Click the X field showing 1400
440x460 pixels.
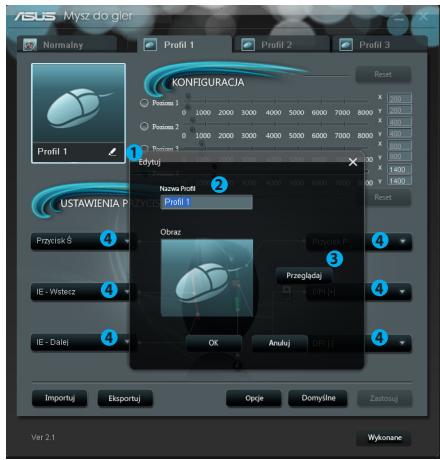(x=399, y=169)
